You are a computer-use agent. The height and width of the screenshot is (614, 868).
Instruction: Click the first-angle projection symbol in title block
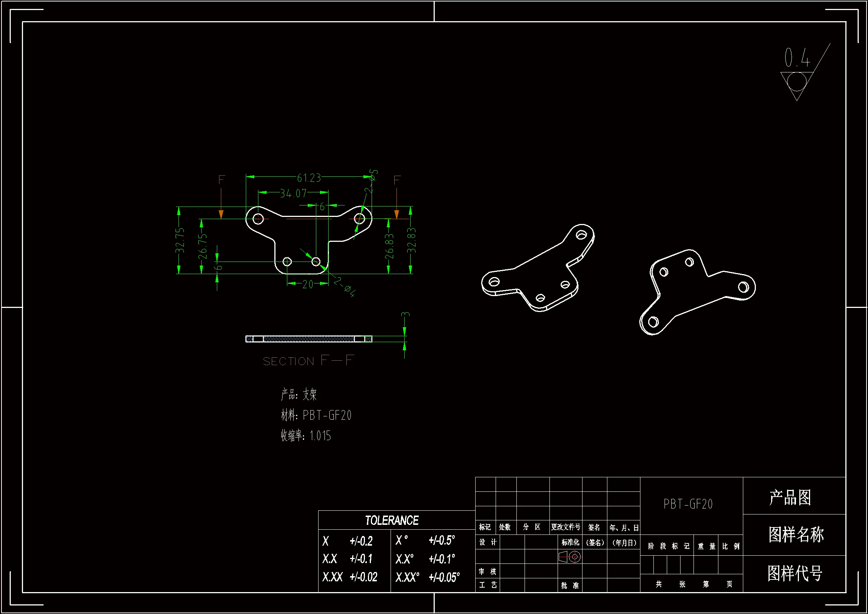click(570, 557)
